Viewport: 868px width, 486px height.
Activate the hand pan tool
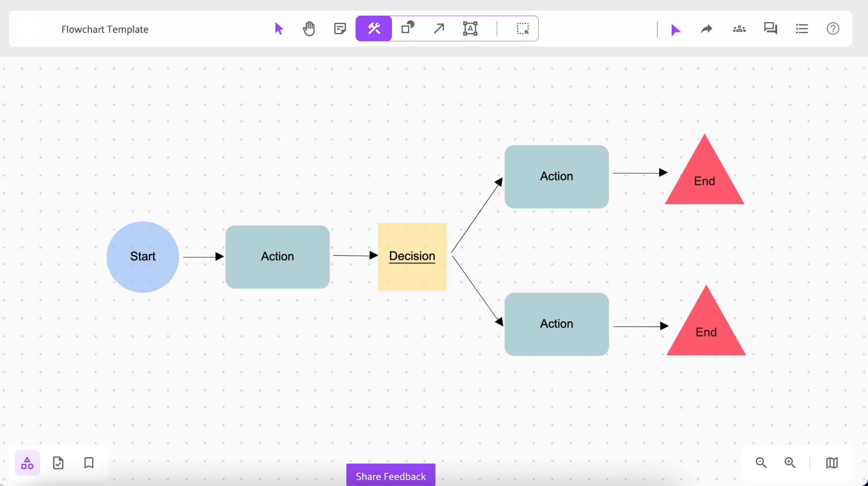coord(309,28)
